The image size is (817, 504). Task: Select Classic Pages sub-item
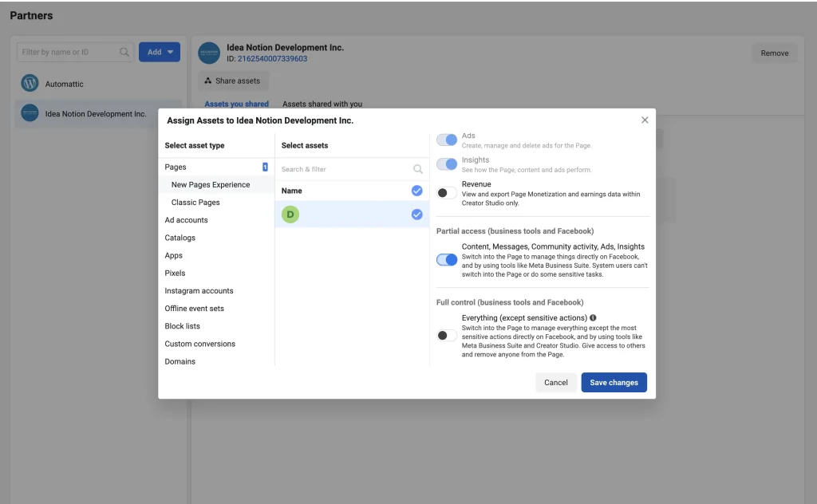tap(195, 203)
